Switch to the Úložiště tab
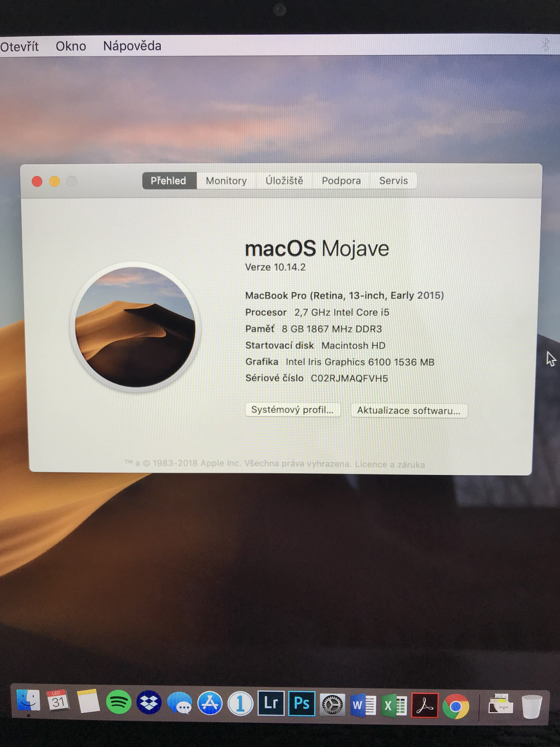The width and height of the screenshot is (560, 747). [x=284, y=181]
